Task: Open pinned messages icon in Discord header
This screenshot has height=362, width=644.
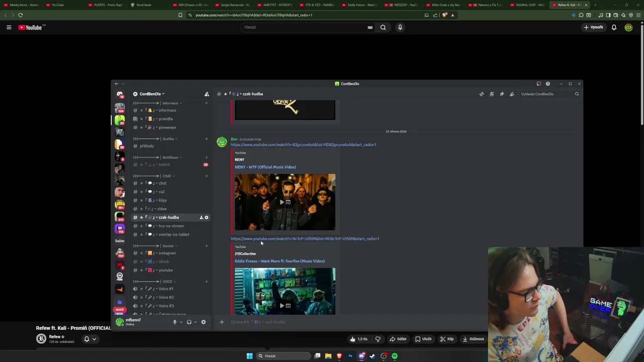Action: 502,94
